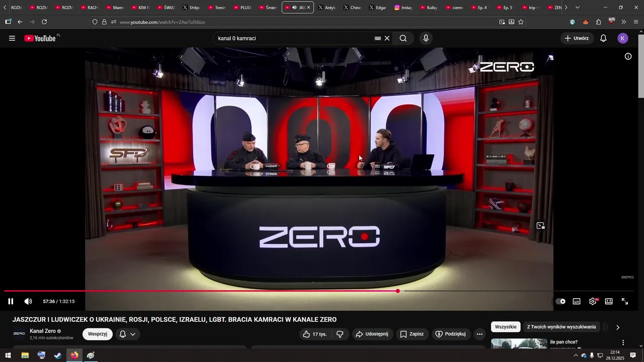
Task: Open the 'ile pan chce?' video thumbnail
Action: coord(519,344)
